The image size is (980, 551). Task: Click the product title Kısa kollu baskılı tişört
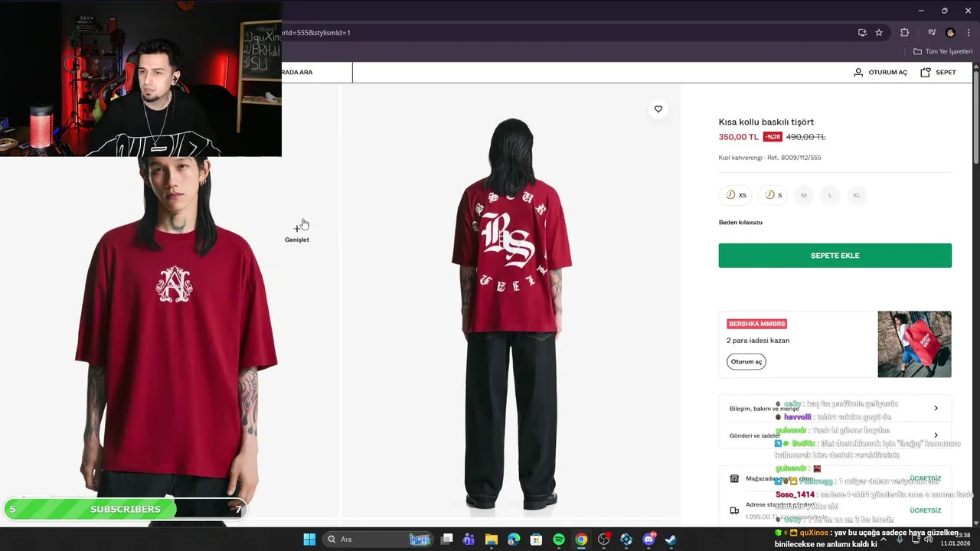[x=766, y=122]
